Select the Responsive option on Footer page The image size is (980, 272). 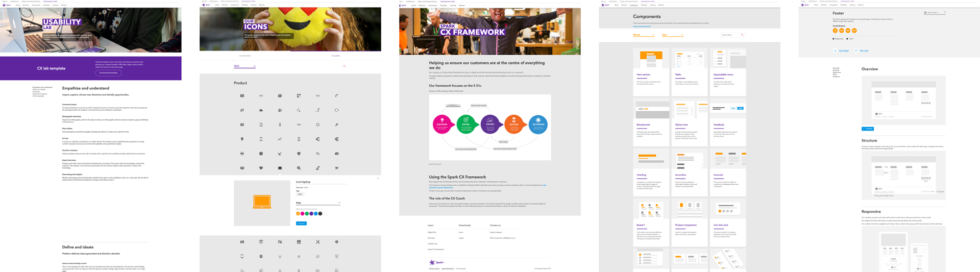point(838,39)
